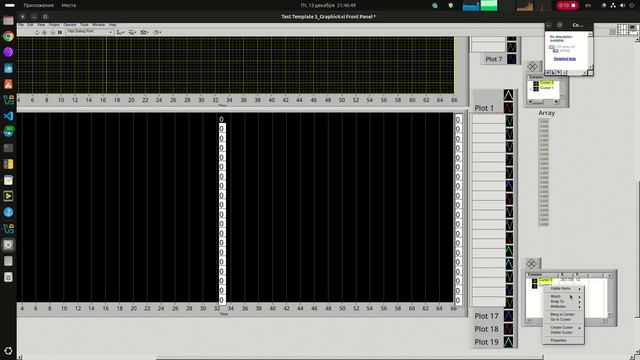Click scroll-right arrow in upper cursor legend

click(x=556, y=101)
